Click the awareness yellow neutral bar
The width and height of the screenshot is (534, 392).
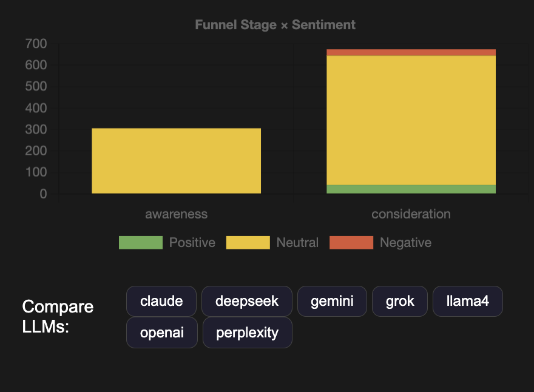(x=177, y=161)
